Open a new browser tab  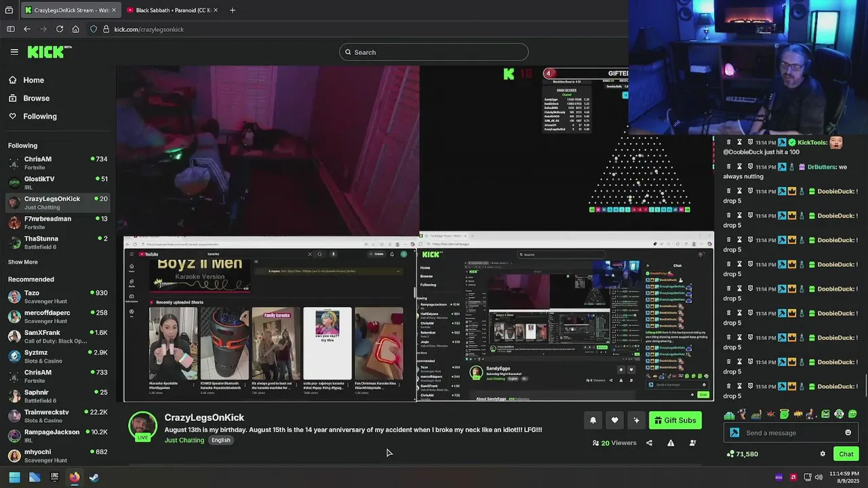coord(233,10)
